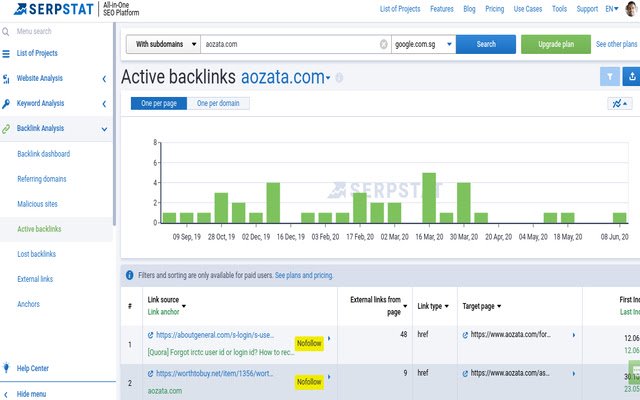Click the List of Projects hamburger icon

click(x=6, y=53)
